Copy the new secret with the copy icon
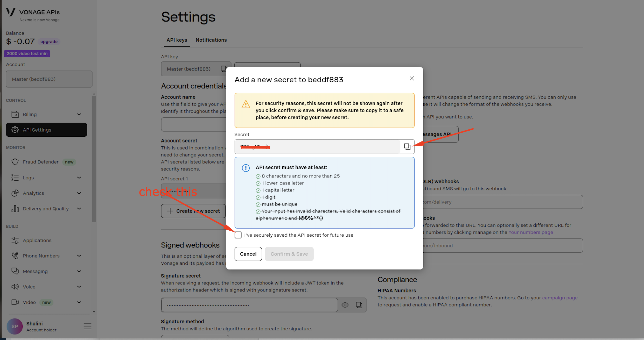644x340 pixels. coord(407,146)
